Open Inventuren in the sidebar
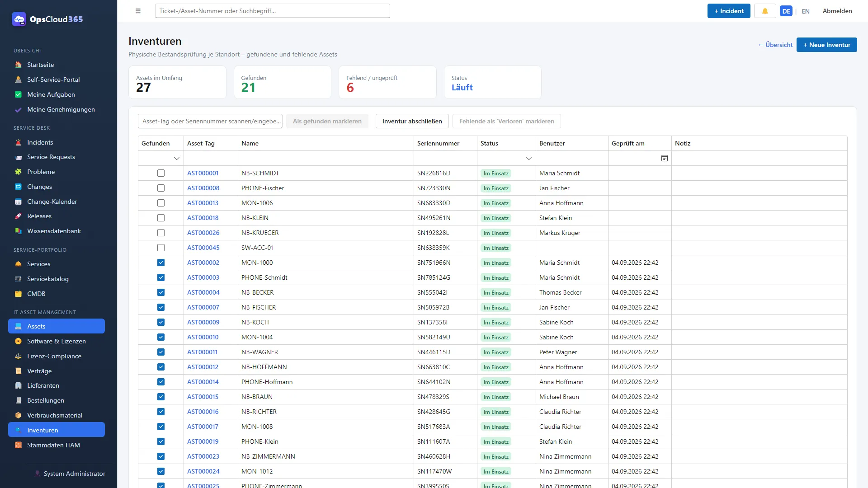Viewport: 868px width, 488px height. [x=57, y=430]
